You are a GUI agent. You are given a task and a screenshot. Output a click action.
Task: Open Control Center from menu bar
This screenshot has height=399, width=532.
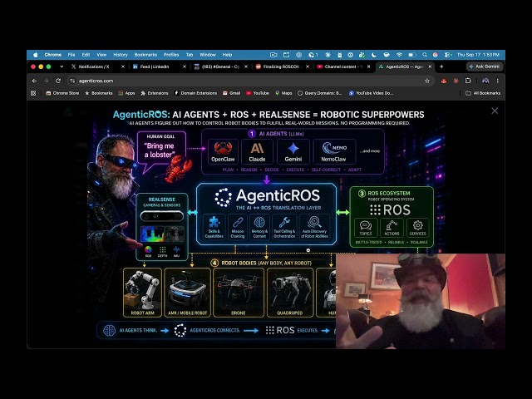[x=448, y=55]
